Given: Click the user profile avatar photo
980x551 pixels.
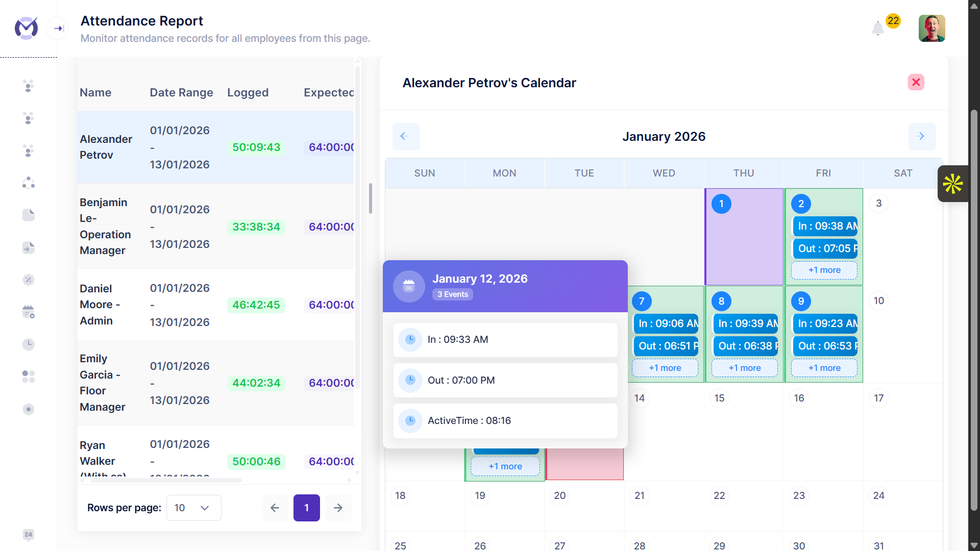Looking at the screenshot, I should click(x=932, y=28).
